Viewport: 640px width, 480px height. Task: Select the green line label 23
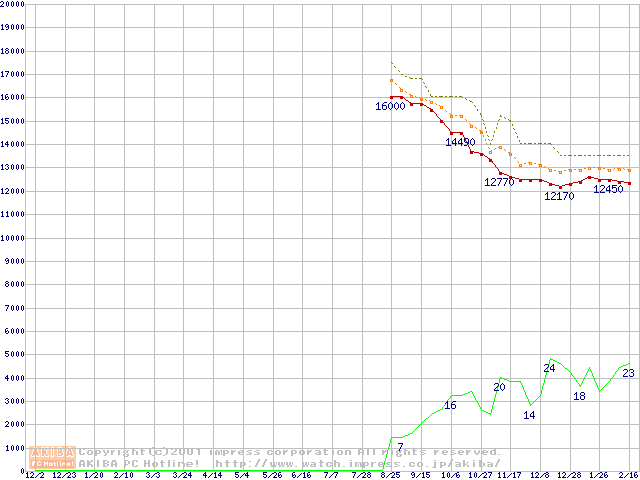(x=628, y=373)
